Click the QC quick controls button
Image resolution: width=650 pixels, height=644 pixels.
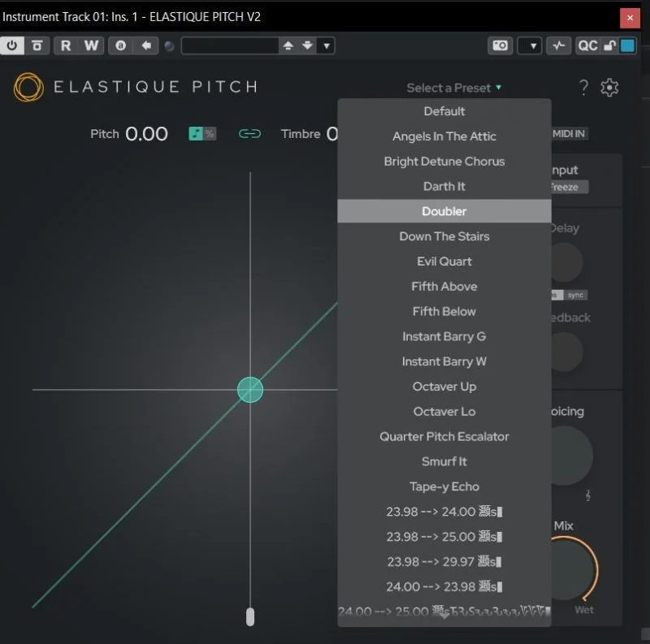587,45
